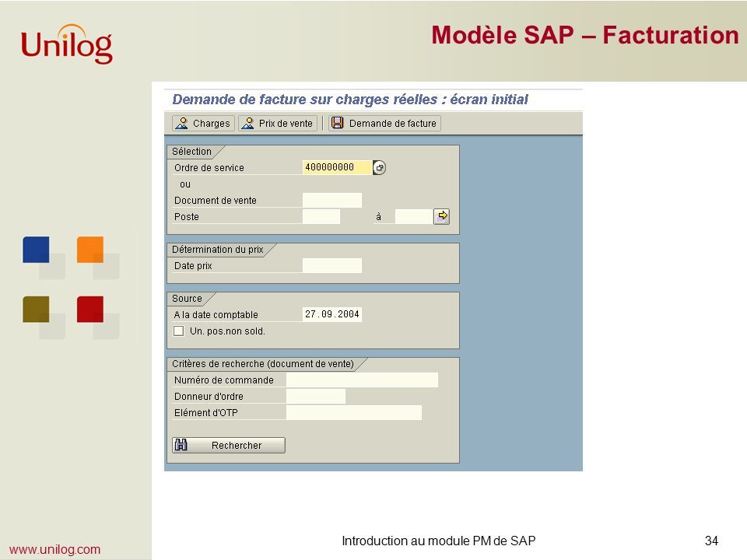747x560 pixels.
Task: Click the Critères de recherche group header
Action: 263,364
